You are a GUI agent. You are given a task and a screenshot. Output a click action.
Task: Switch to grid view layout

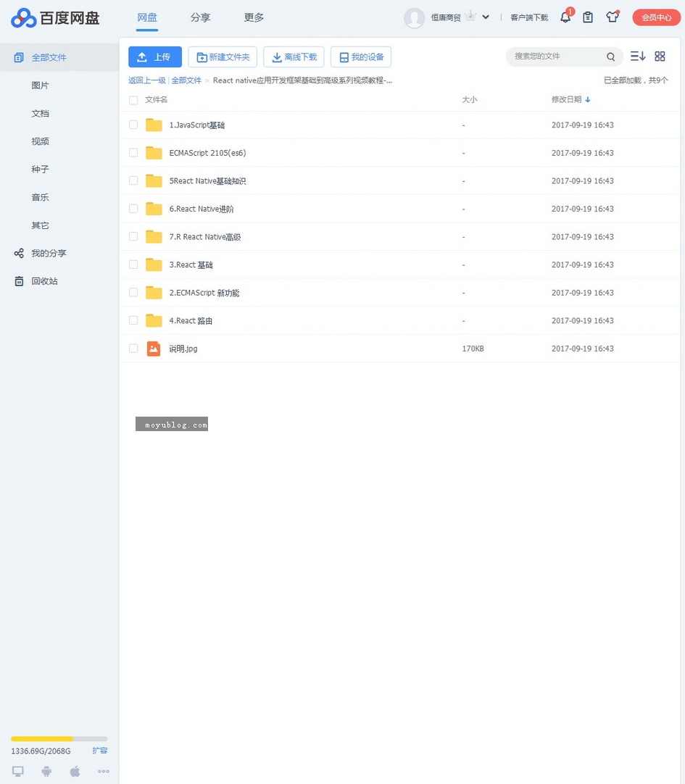coord(660,55)
